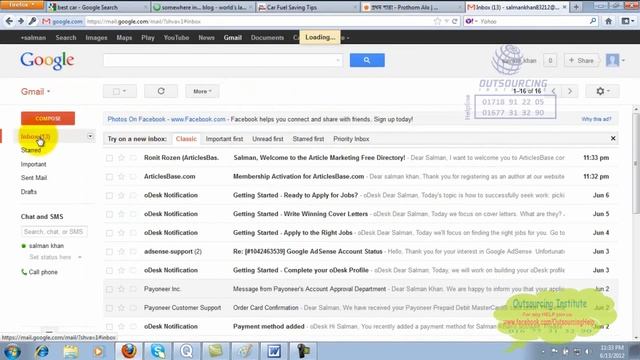Select Priority Inbox style
The width and height of the screenshot is (640, 360).
351,139
